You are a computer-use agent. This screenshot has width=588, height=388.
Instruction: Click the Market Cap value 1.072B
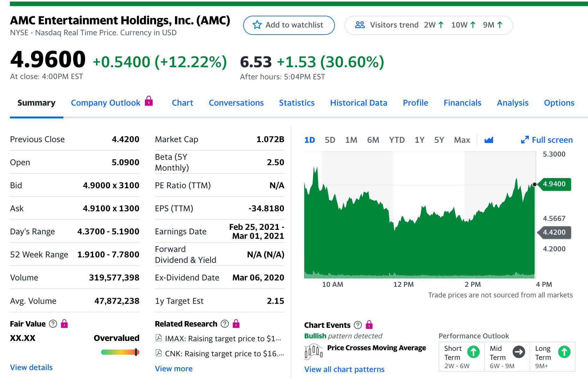pos(270,139)
